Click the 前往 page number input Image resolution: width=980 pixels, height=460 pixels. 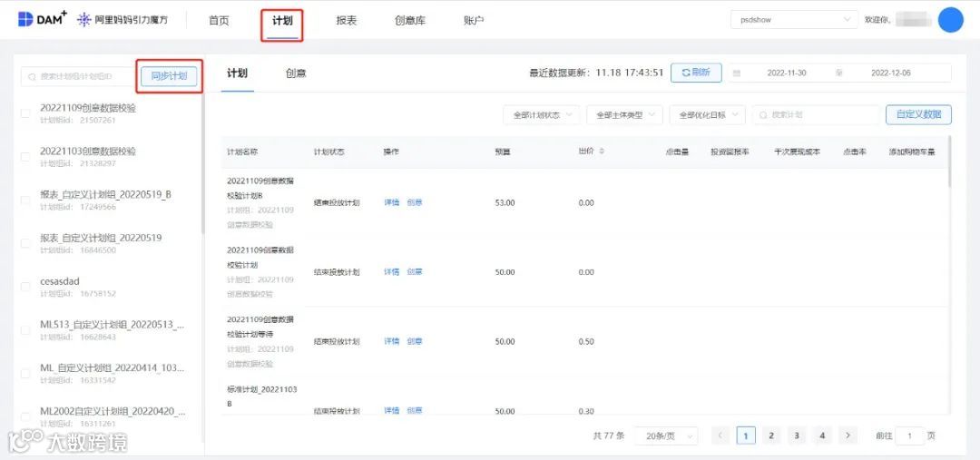909,436
